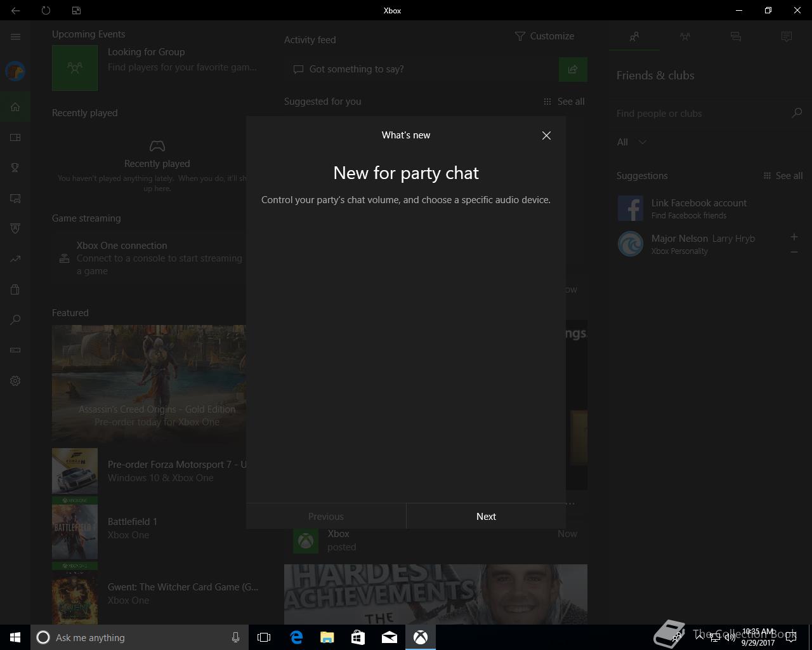Image resolution: width=812 pixels, height=650 pixels.
Task: Open Windows Start menu
Action: tap(15, 637)
